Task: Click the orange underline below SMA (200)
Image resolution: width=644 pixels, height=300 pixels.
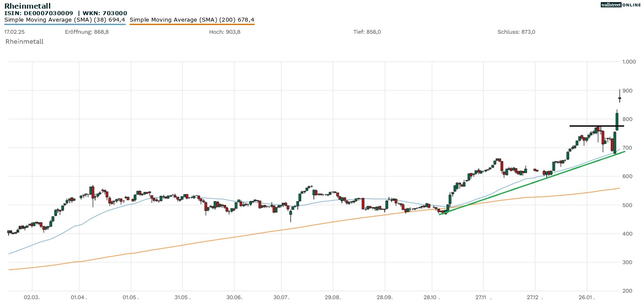Action: point(192,24)
